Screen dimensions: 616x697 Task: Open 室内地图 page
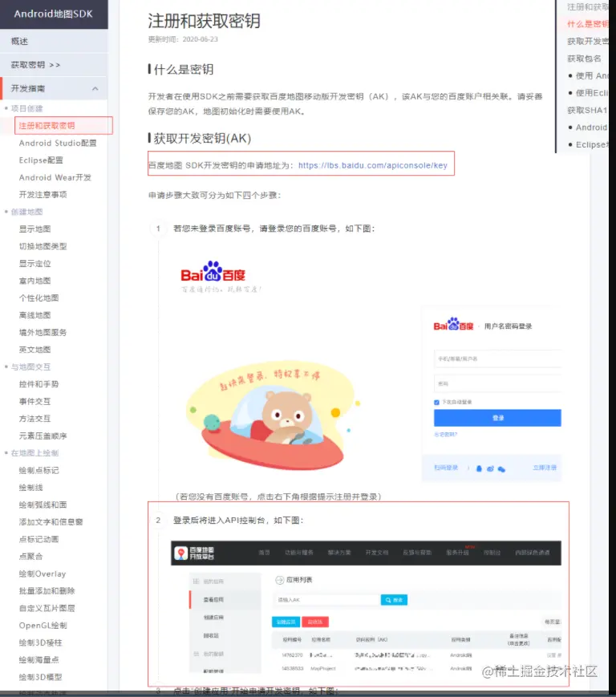tap(34, 281)
